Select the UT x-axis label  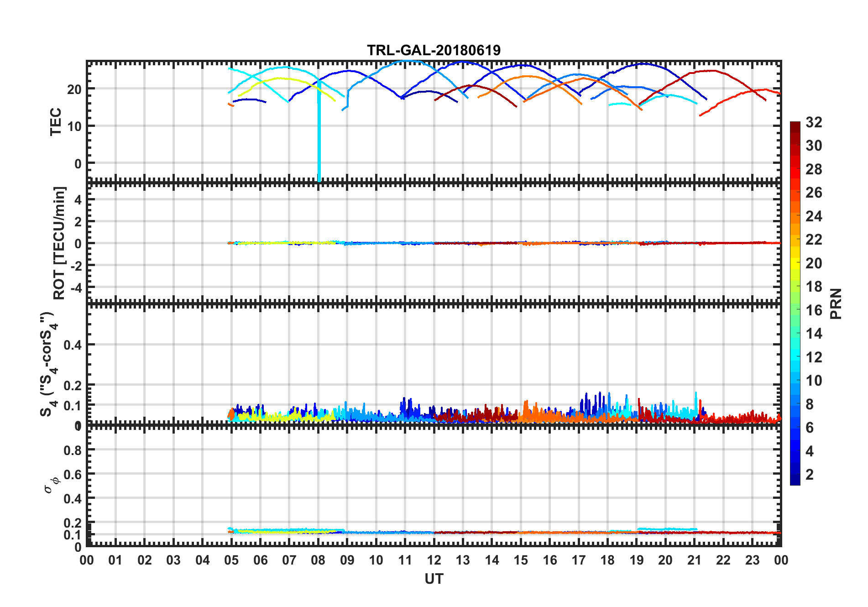434,579
